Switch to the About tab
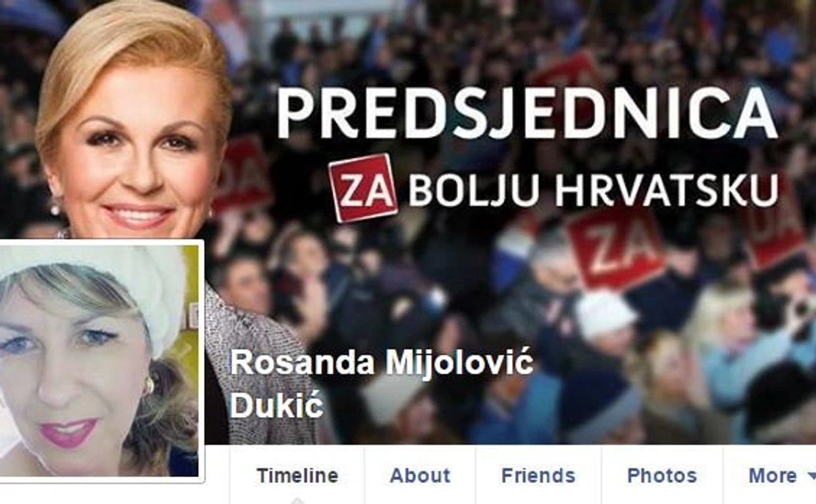The image size is (816, 504). (420, 475)
